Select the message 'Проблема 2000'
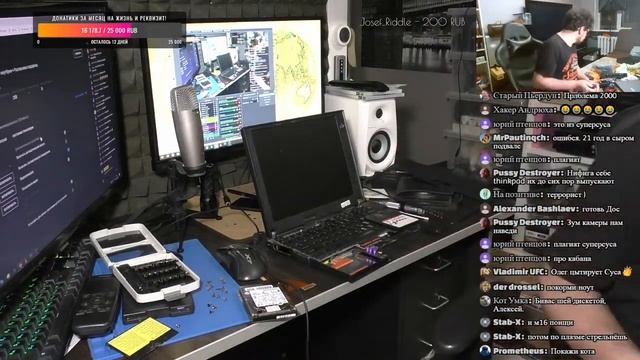 coord(589,96)
